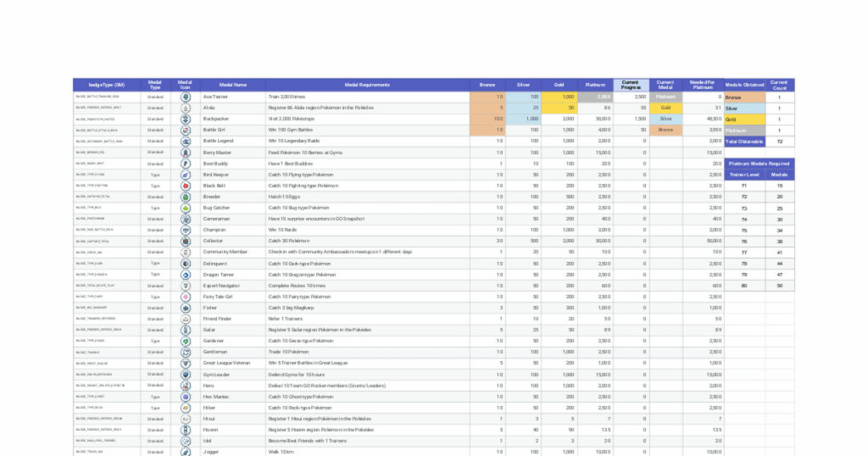This screenshot has width=868, height=456.
Task: Click the 'Train 2,000 times' requirement cell
Action: pos(368,97)
